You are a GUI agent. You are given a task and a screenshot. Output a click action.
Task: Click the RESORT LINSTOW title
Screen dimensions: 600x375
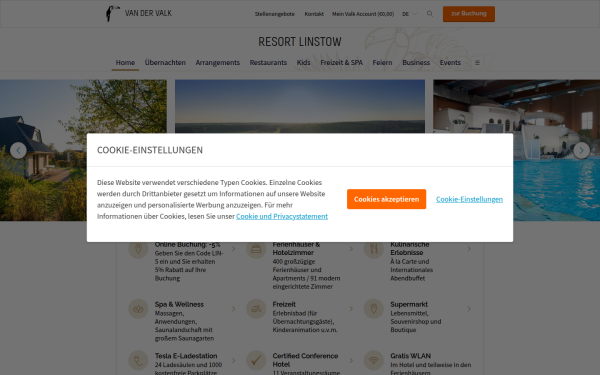pyautogui.click(x=300, y=42)
